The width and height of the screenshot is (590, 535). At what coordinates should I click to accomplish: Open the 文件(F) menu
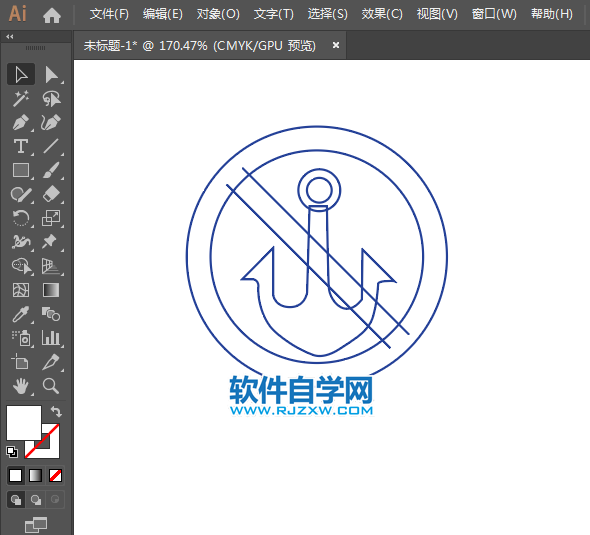pyautogui.click(x=109, y=14)
